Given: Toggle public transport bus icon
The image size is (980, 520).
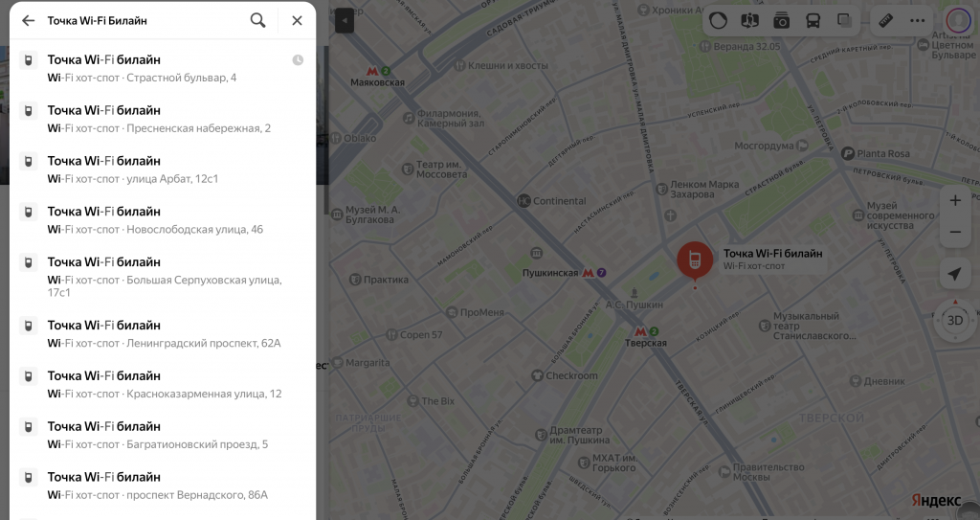Looking at the screenshot, I should (813, 21).
